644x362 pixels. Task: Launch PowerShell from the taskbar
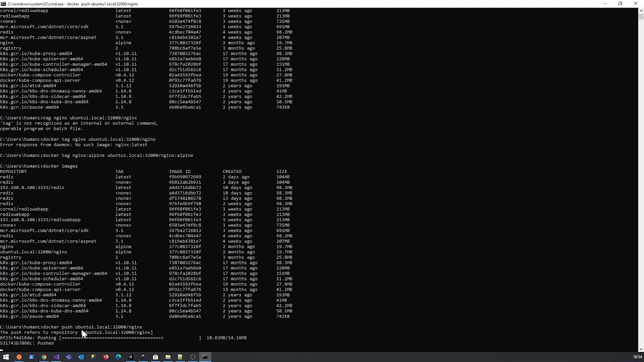tap(31, 357)
